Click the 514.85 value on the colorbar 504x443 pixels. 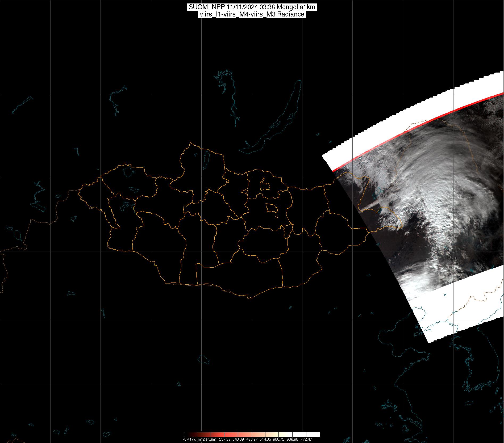pos(265,439)
